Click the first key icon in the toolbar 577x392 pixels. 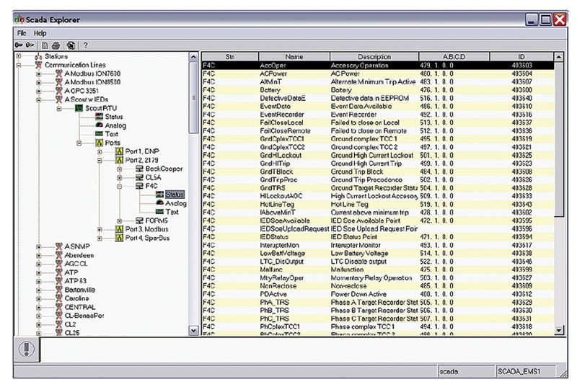pyautogui.click(x=19, y=45)
